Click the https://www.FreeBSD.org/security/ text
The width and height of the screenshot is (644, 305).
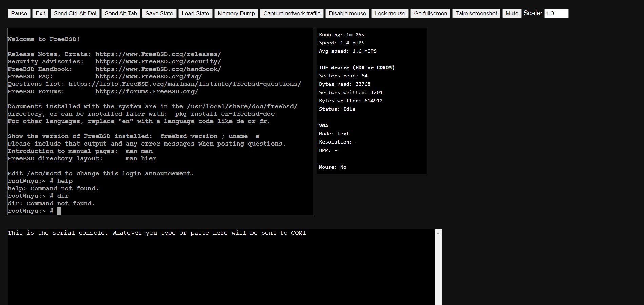click(158, 62)
